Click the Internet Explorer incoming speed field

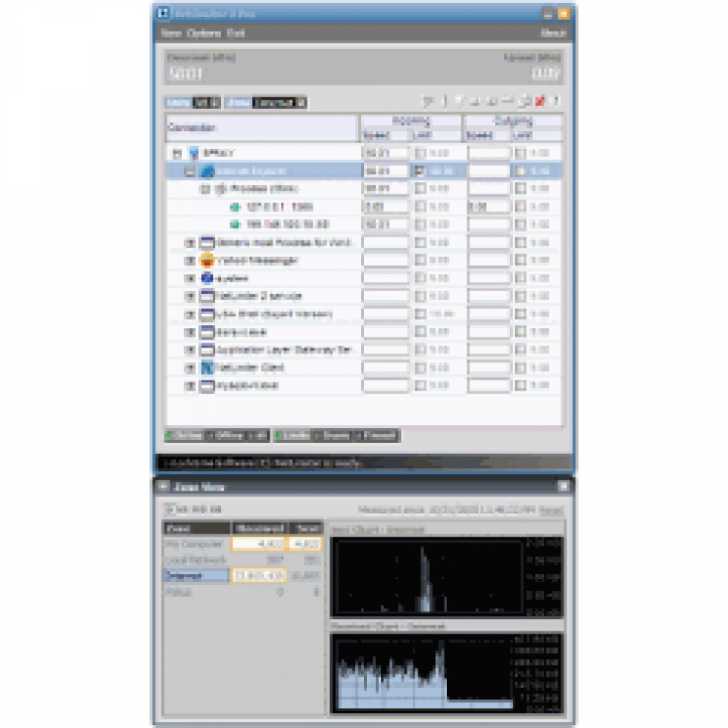(385, 171)
